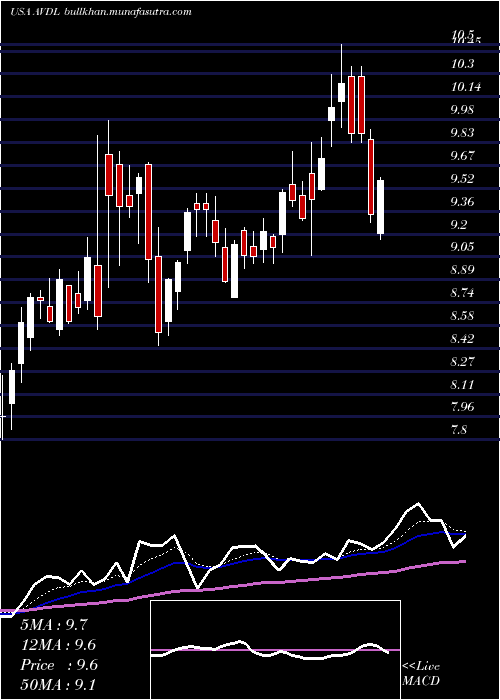Open the MACD inset chart panel

click(x=275, y=650)
